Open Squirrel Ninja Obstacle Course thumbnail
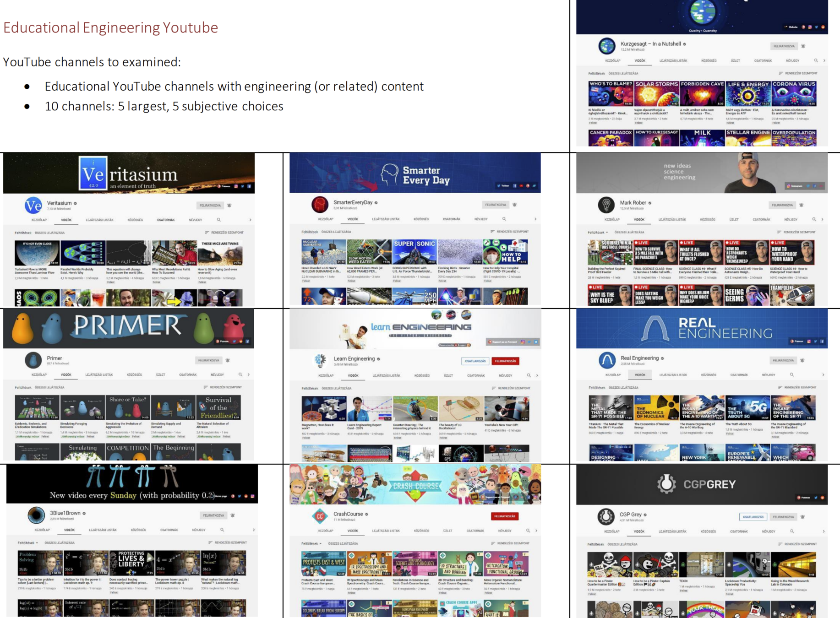The width and height of the screenshot is (840, 618). [x=610, y=252]
